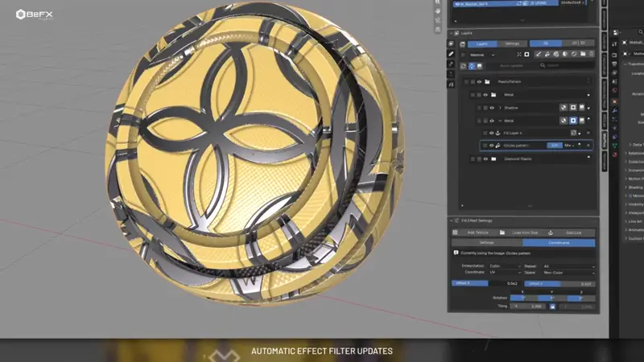The width and height of the screenshot is (644, 362).
Task: Click the expand arrows icon beside Material dropdown
Action: tap(519, 55)
